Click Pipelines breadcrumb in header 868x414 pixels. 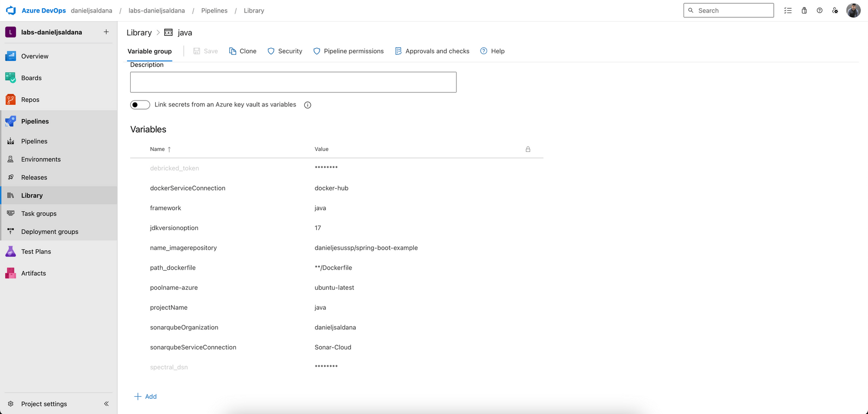point(214,10)
